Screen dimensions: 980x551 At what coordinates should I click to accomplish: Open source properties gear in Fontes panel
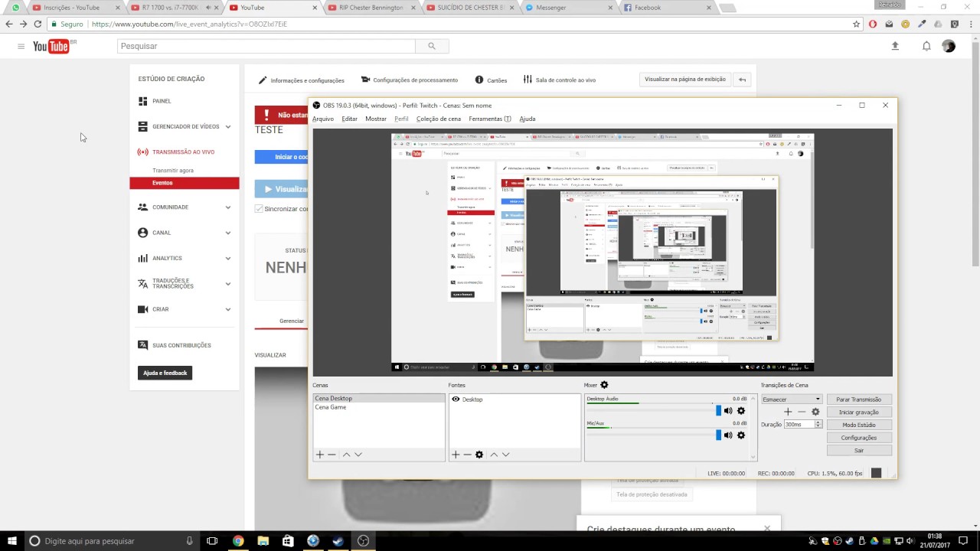point(479,455)
